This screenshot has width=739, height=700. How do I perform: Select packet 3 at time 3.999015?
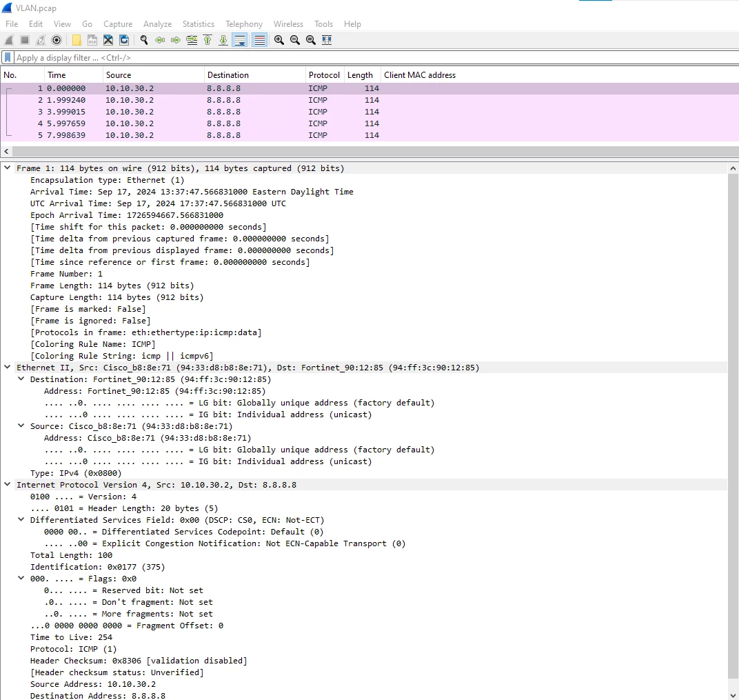pos(369,112)
